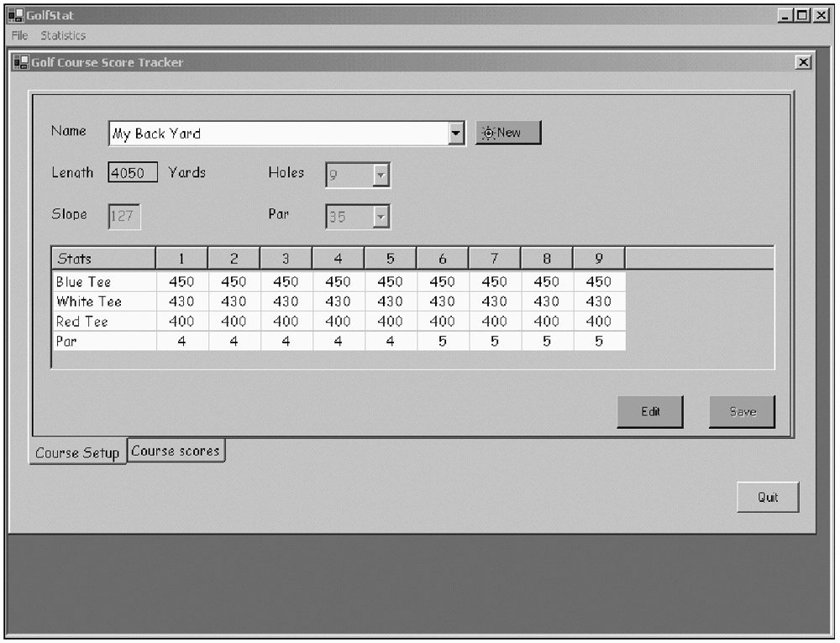Select Blue Tee distance cell for hole 1
This screenshot has width=840, height=643.
[181, 282]
